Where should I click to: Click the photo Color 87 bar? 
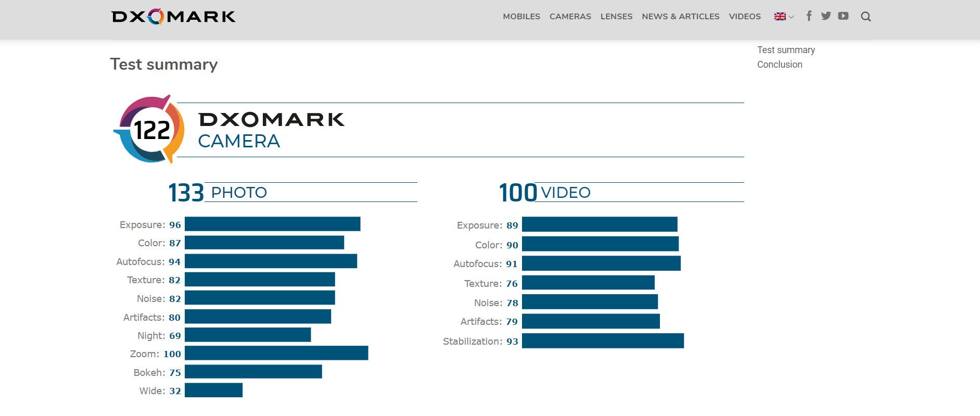264,243
